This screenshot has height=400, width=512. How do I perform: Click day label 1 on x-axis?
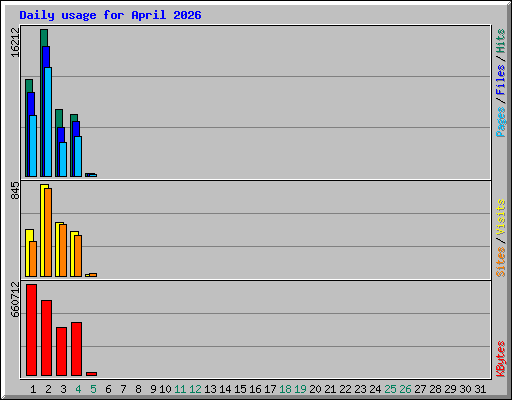tap(33, 389)
